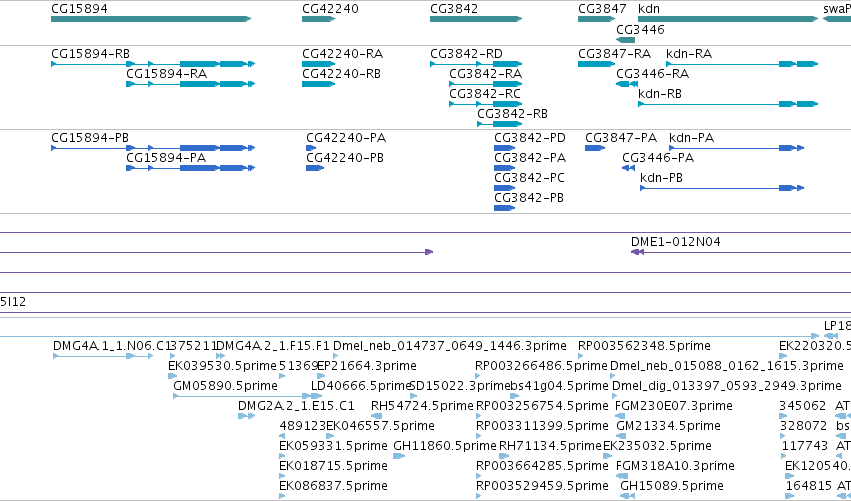Click the CG42240-RA transcript label
This screenshot has height=501, width=851.
pos(342,54)
